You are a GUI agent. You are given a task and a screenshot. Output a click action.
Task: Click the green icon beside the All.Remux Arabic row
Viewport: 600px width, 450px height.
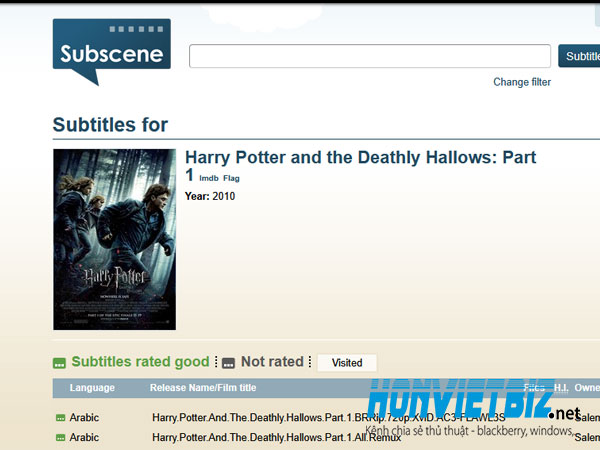point(60,437)
